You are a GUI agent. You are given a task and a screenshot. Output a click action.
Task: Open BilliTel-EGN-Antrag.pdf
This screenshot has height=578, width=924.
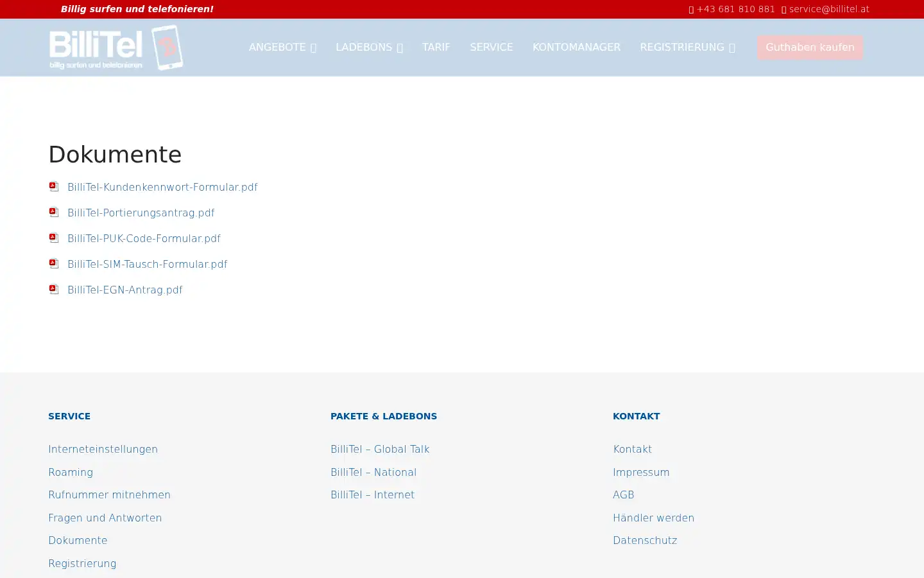click(x=124, y=290)
